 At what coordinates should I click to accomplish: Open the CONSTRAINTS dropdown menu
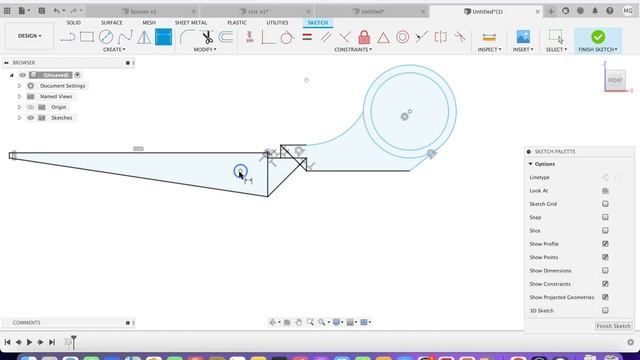[x=353, y=49]
